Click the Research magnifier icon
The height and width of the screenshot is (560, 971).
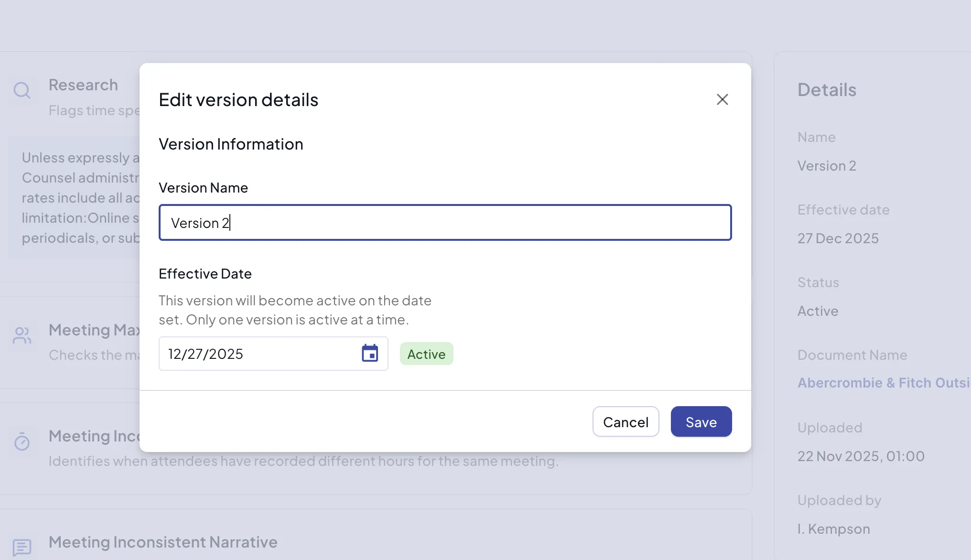tap(22, 90)
